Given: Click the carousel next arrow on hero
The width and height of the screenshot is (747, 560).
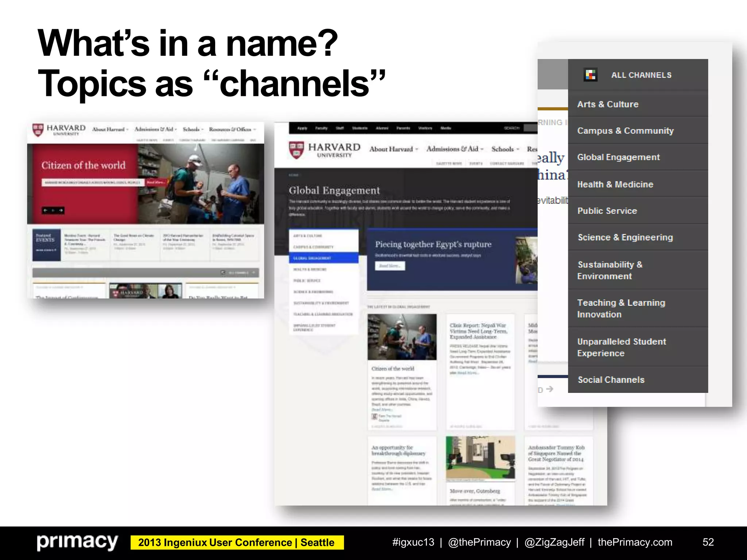Looking at the screenshot, I should 61,210.
